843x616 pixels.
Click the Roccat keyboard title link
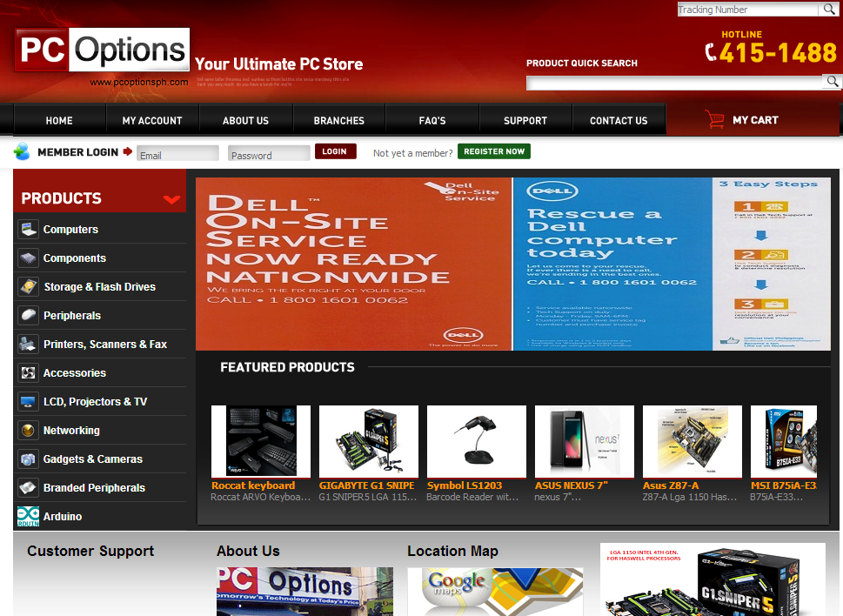coord(253,485)
